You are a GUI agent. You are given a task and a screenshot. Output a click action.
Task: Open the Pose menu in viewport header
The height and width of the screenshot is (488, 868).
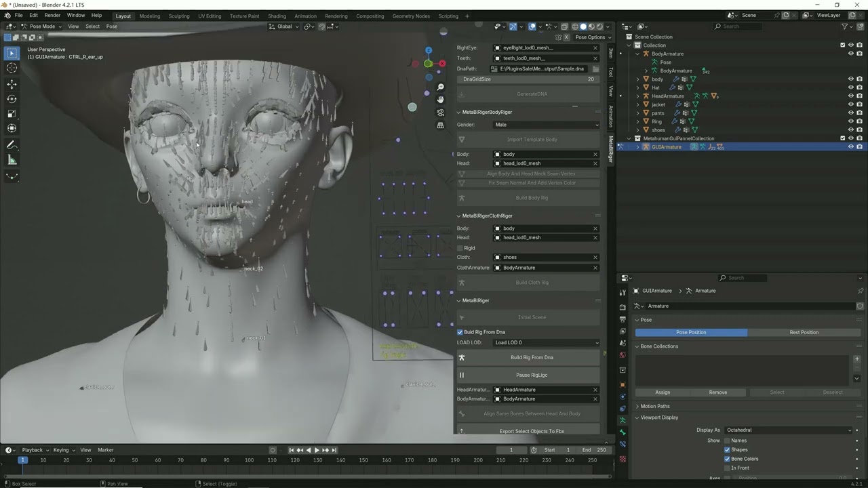(x=112, y=26)
